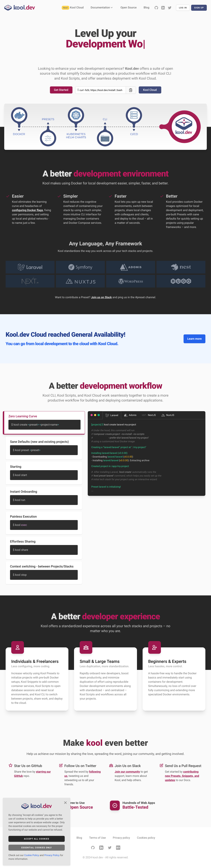211x868 pixels.
Task: Open the LinkedIn icon in the top navigation
Action: [163, 8]
